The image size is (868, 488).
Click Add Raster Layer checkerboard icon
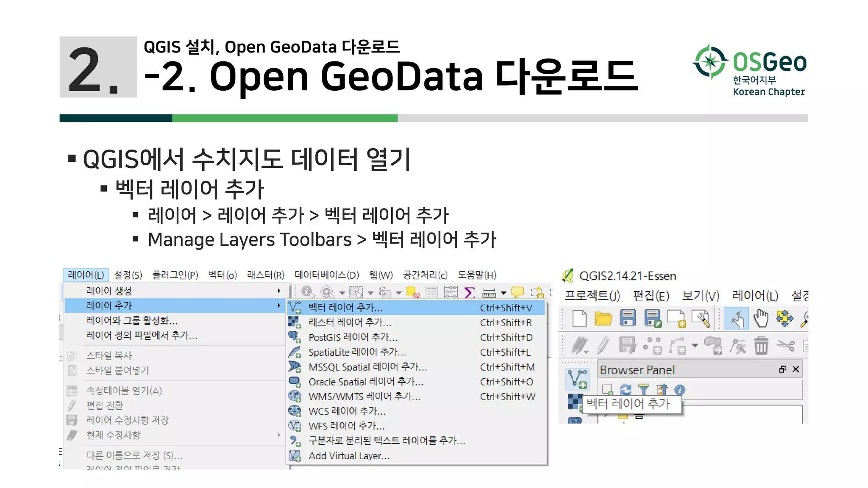pos(575,401)
